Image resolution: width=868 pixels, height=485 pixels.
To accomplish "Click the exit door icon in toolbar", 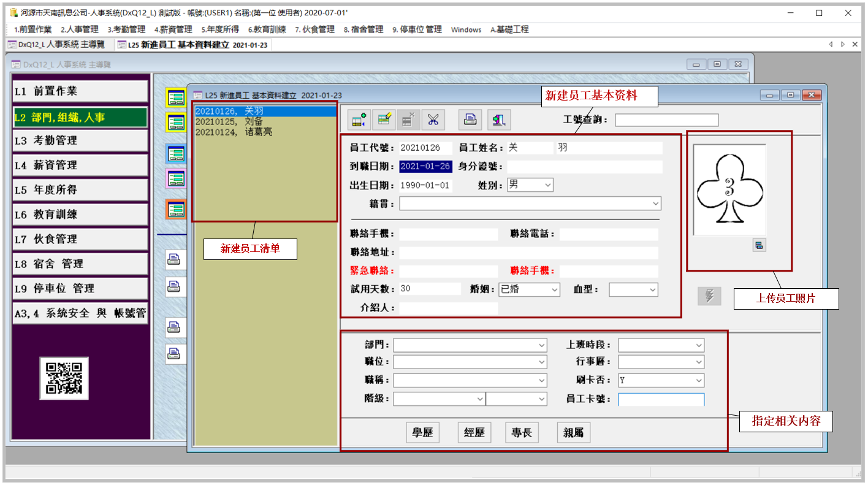I will 499,120.
